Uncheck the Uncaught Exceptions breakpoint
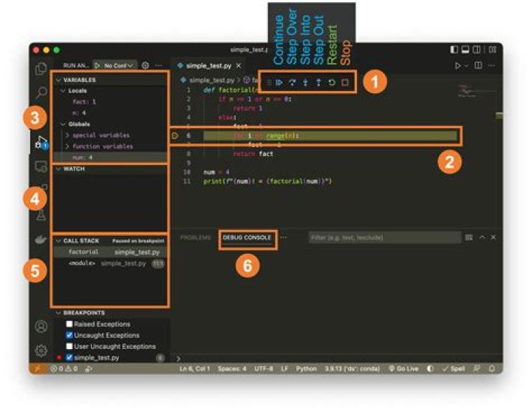532x412 pixels. pyautogui.click(x=69, y=335)
